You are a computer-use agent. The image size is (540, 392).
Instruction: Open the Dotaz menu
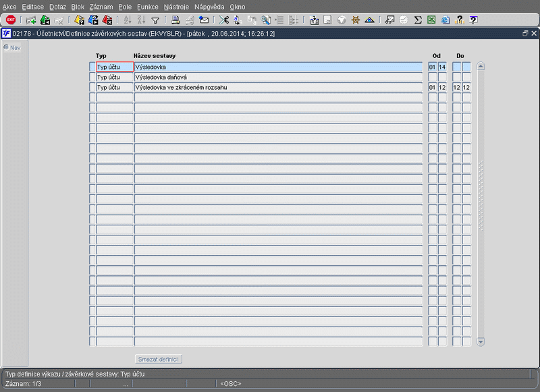coord(57,7)
